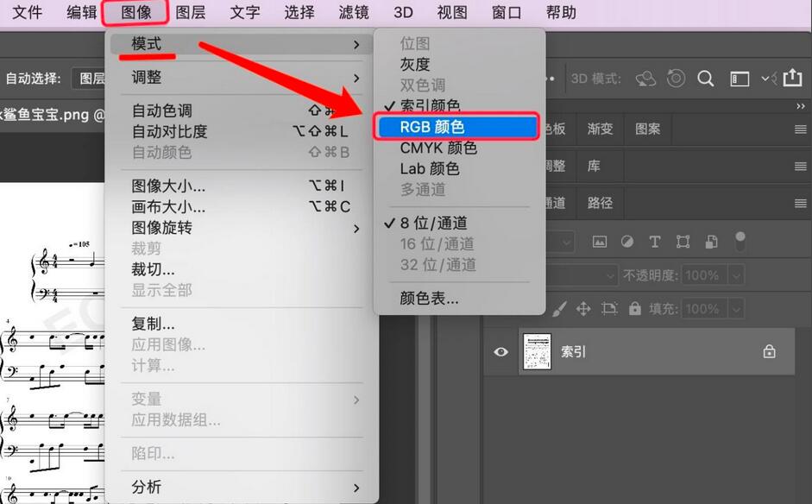Screen dimensions: 812x504
Task: Toggle the layer filtering switch
Action: 740,240
